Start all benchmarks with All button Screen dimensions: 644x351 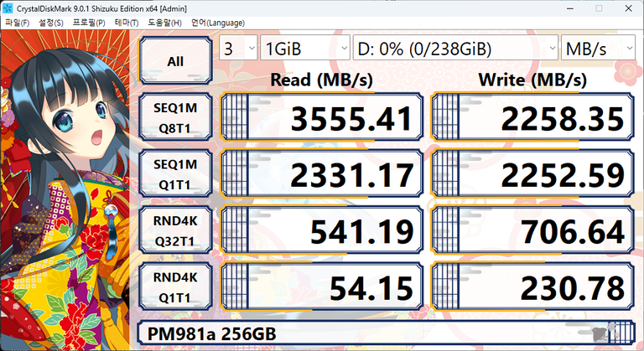(175, 61)
